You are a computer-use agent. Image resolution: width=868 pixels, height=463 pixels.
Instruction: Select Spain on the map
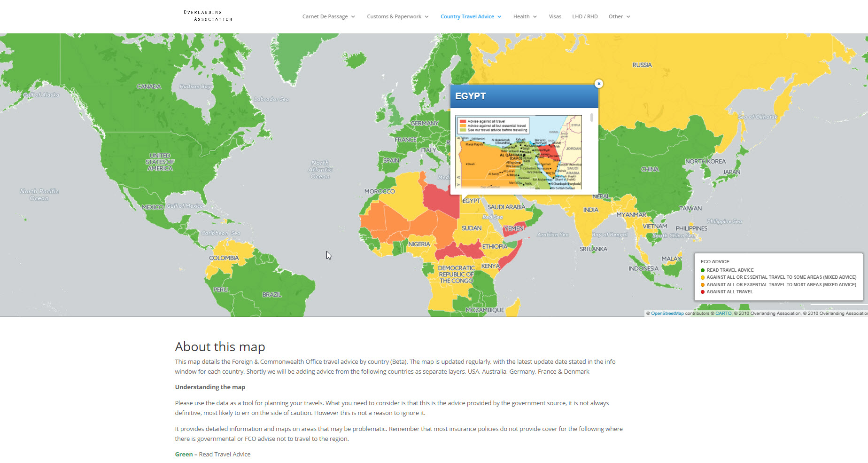tap(391, 160)
